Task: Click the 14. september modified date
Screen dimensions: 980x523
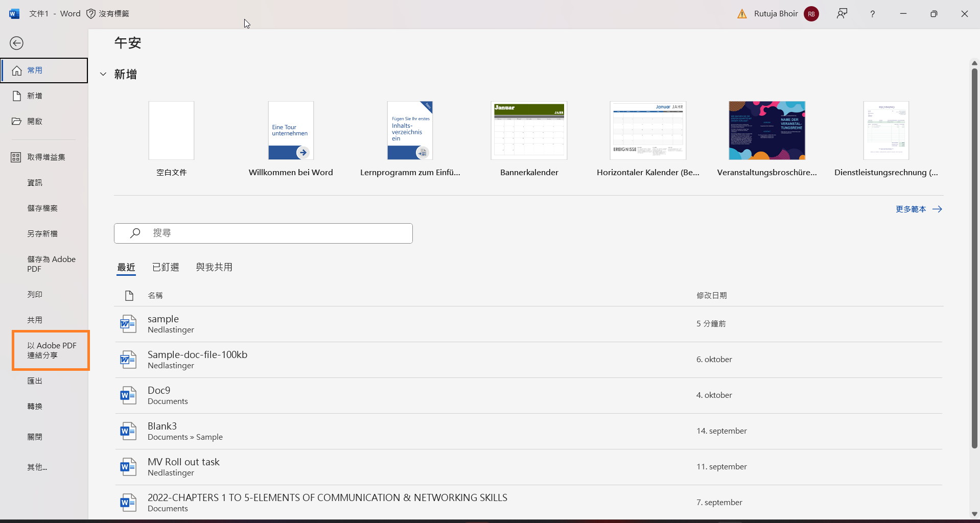Action: (x=721, y=431)
